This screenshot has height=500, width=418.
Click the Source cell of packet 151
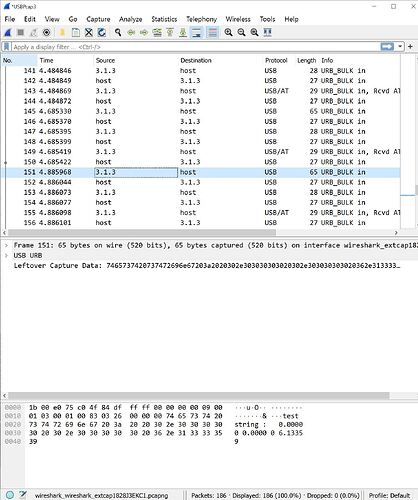click(x=136, y=172)
